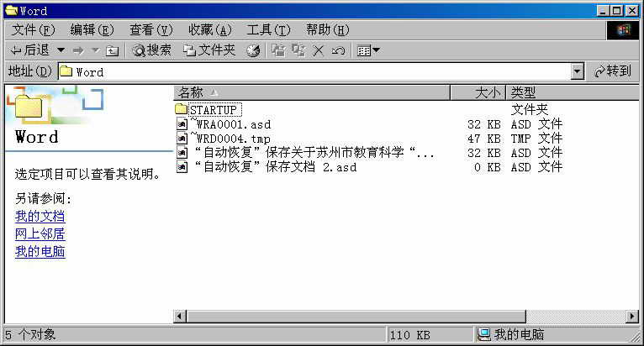Select the STARTUP folder icon
Viewport: 644px width, 346px height.
click(182, 110)
